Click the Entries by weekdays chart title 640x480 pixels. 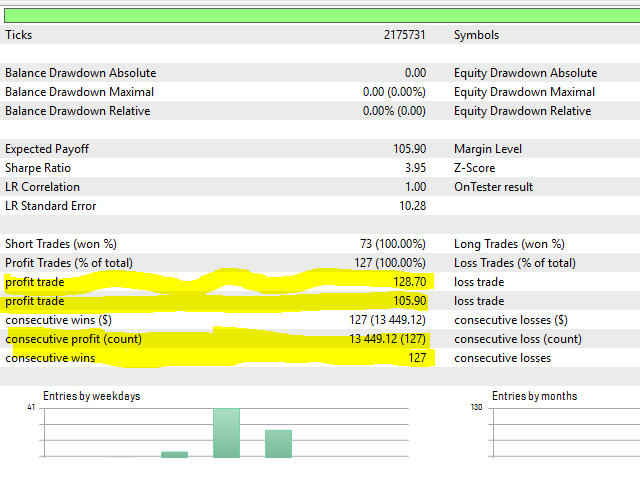tap(91, 396)
